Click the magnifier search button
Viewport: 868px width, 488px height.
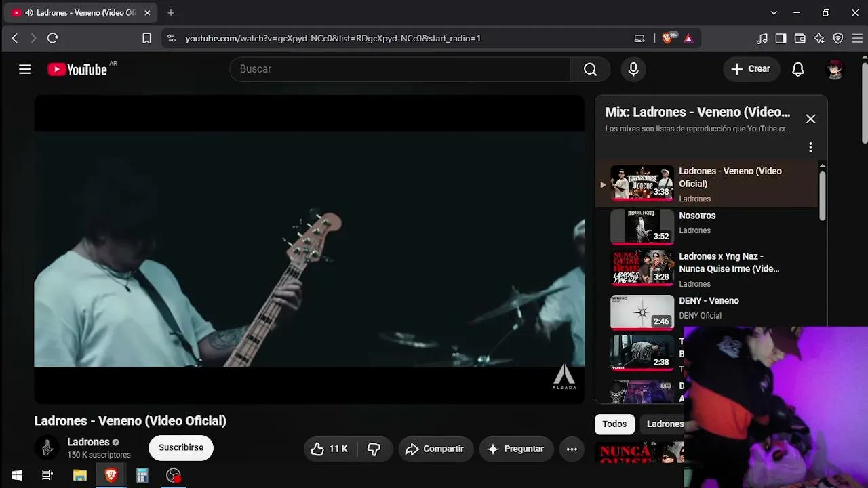[590, 69]
